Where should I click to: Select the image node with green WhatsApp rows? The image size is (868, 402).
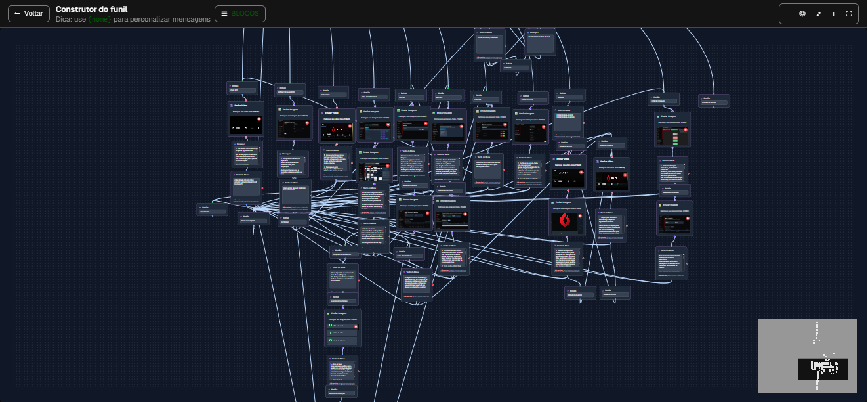pyautogui.click(x=342, y=334)
